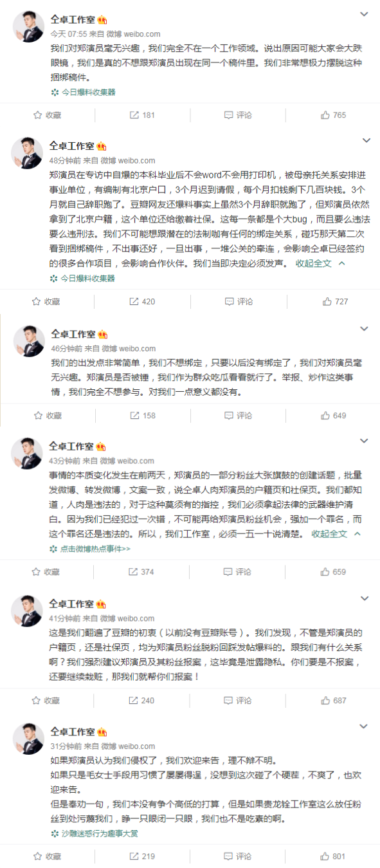380x868 pixels.
Task: Like the first post with 765 likes
Action: (x=325, y=115)
